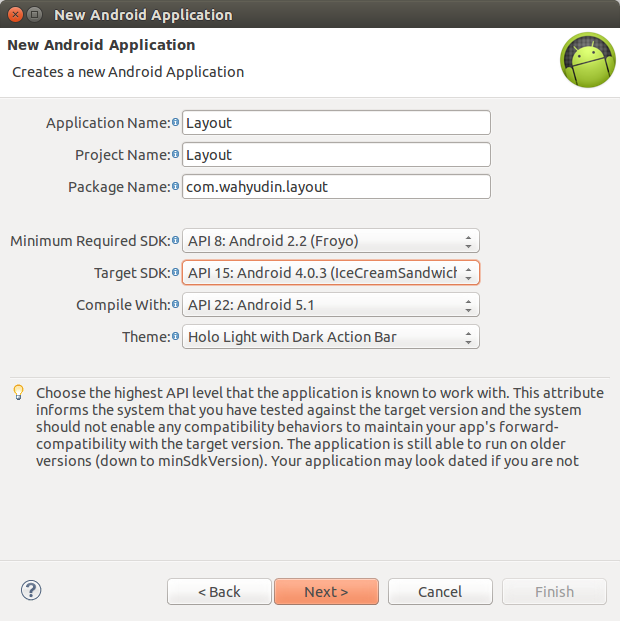This screenshot has height=621, width=620.
Task: Proceed with the Next > button
Action: coord(326,592)
